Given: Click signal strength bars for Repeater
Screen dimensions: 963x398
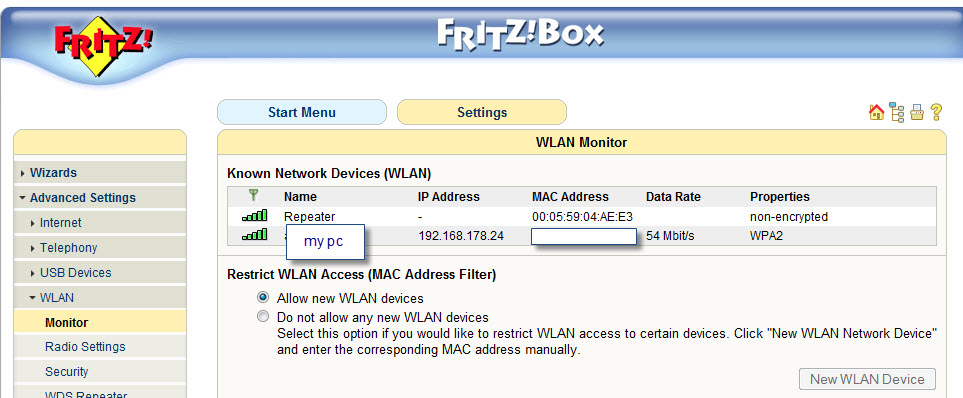Looking at the screenshot, I should [x=254, y=216].
